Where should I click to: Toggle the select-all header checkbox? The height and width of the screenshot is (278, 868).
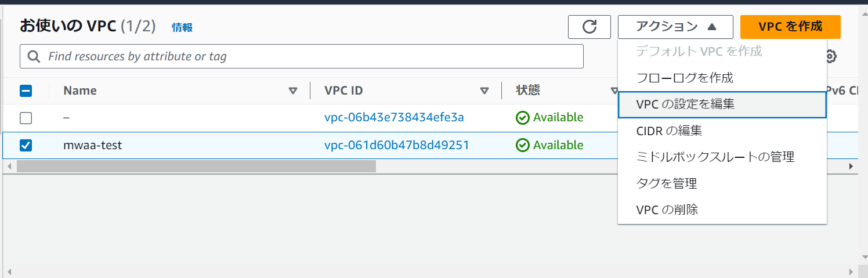click(x=26, y=91)
